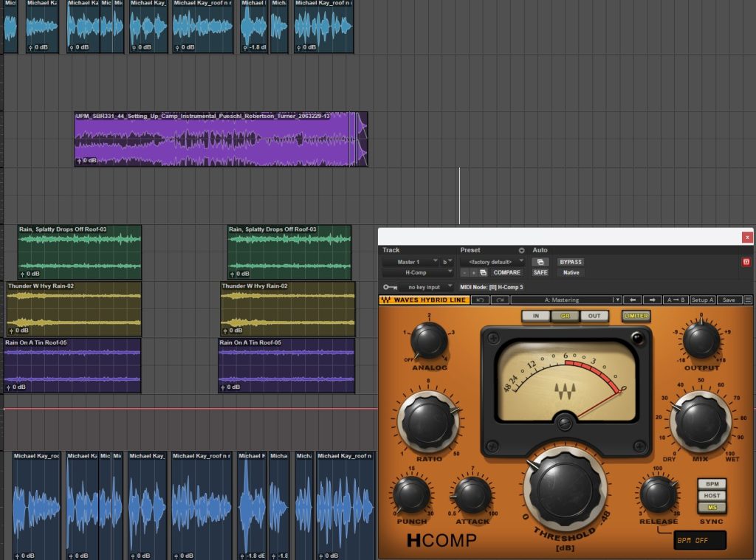
Task: Redo change in Waves toolbar
Action: [500, 300]
